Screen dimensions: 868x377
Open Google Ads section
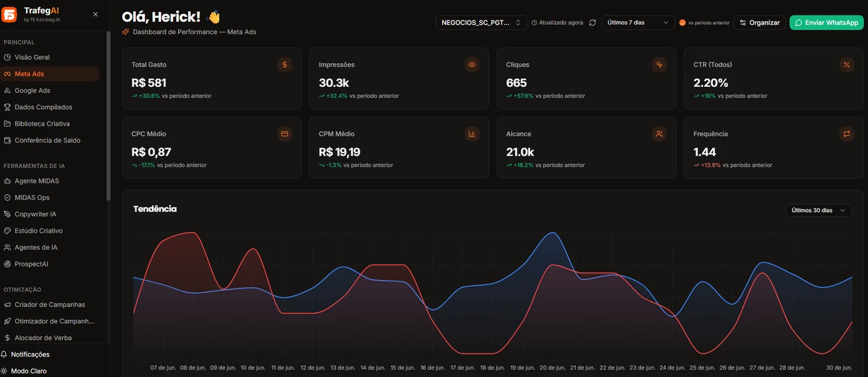point(50,91)
